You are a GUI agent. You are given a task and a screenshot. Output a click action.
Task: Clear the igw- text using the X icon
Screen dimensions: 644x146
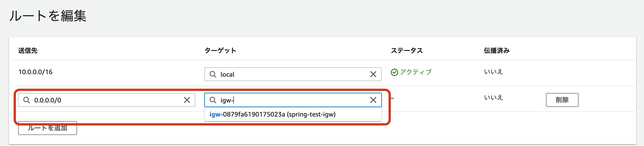(373, 100)
